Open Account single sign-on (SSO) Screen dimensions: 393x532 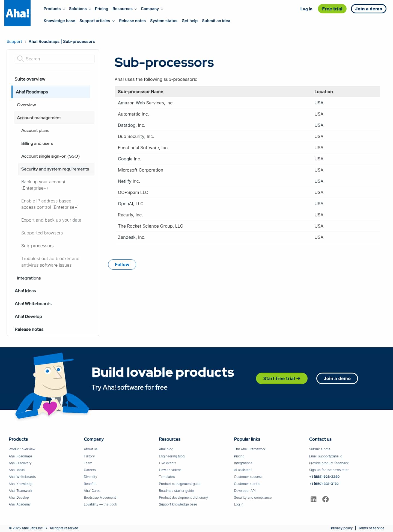[x=50, y=156]
